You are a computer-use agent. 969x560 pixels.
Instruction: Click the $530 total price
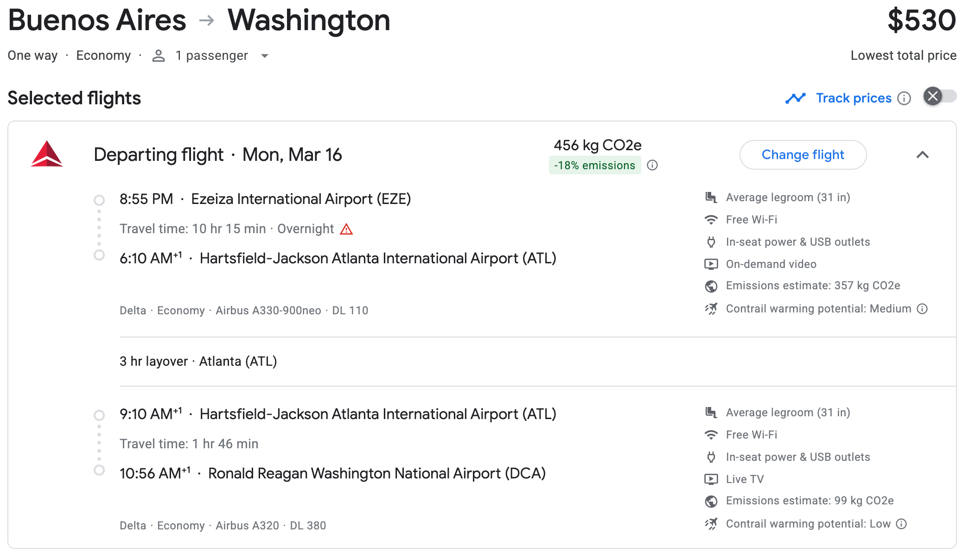[922, 20]
